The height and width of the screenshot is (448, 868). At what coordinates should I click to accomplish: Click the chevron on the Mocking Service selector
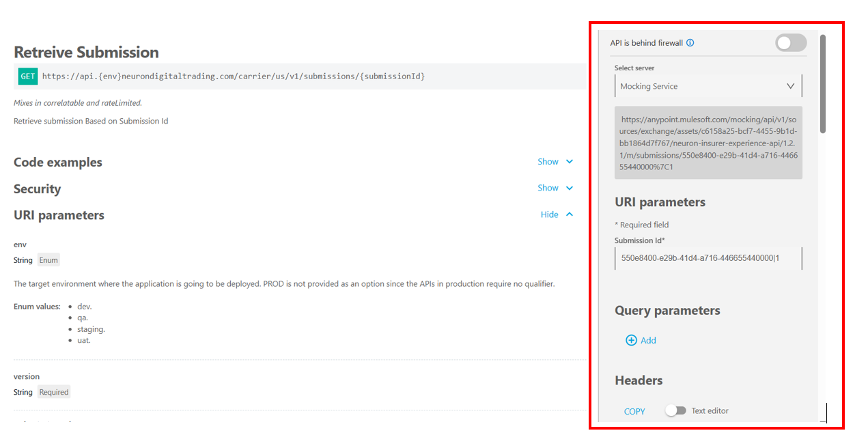pos(791,85)
